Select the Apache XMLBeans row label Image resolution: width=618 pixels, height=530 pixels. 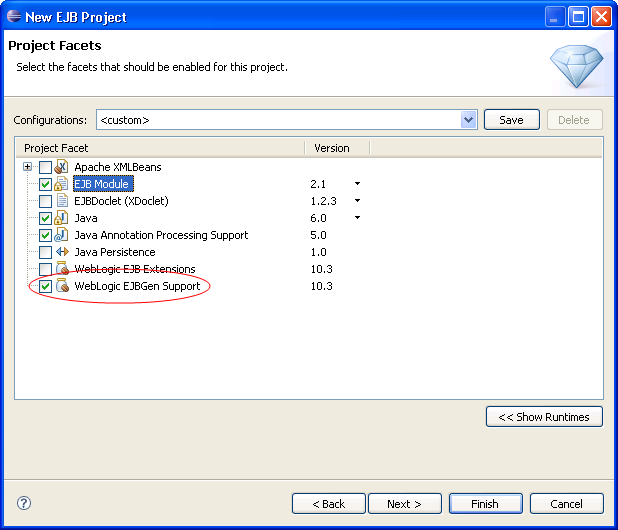pos(118,167)
